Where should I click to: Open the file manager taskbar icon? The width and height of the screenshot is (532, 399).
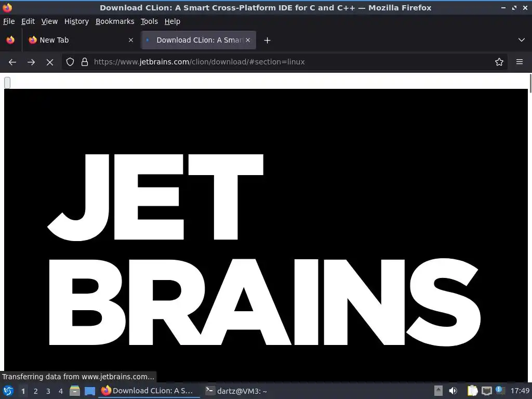click(75, 391)
